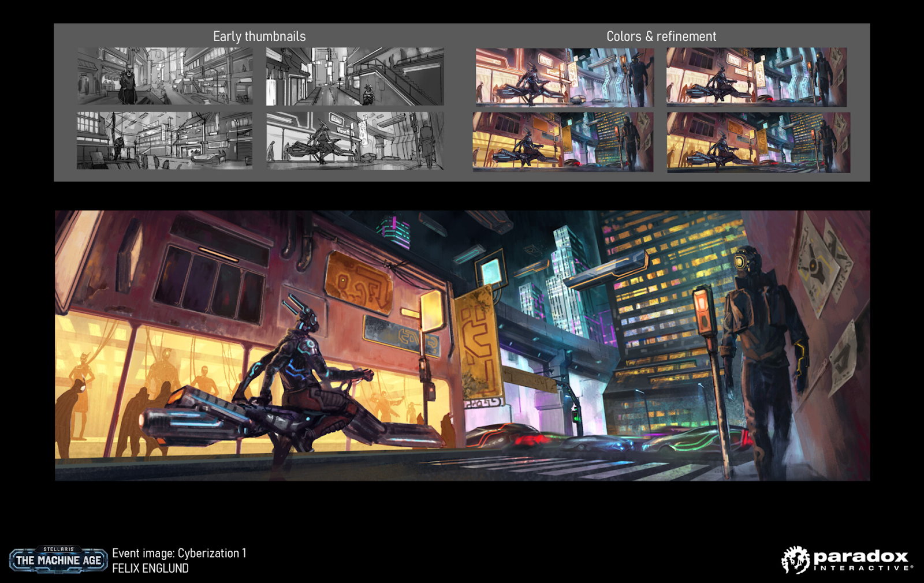This screenshot has height=583, width=924.
Task: Select the top-right color refinement thumbnail
Action: pos(757,77)
